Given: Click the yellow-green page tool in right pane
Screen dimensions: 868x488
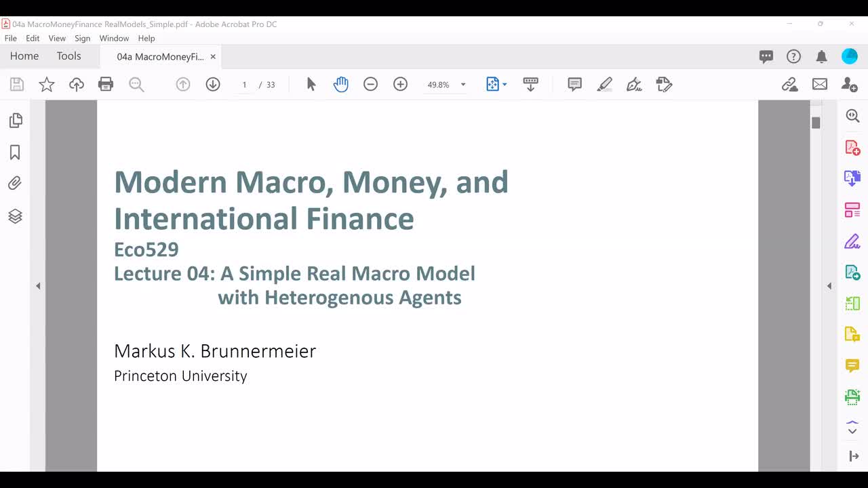Looking at the screenshot, I should coord(852,304).
